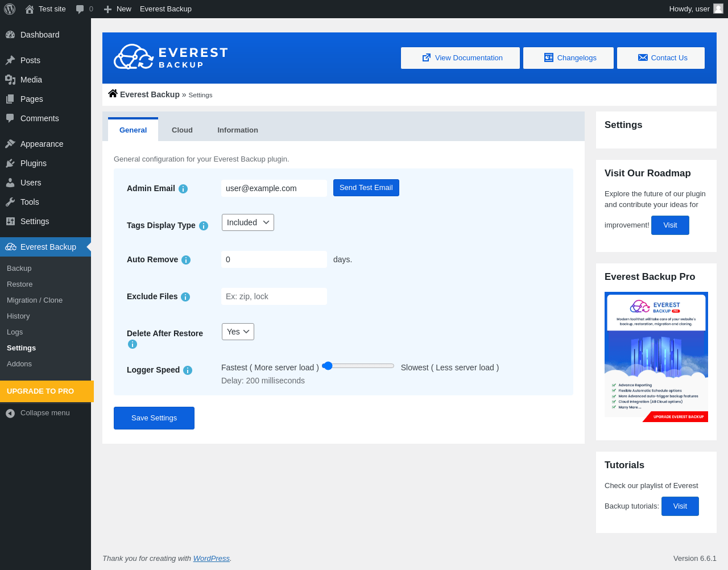Screen dimensions: 728x570
Task: Click the breadcrumb home icon
Action: point(113,94)
